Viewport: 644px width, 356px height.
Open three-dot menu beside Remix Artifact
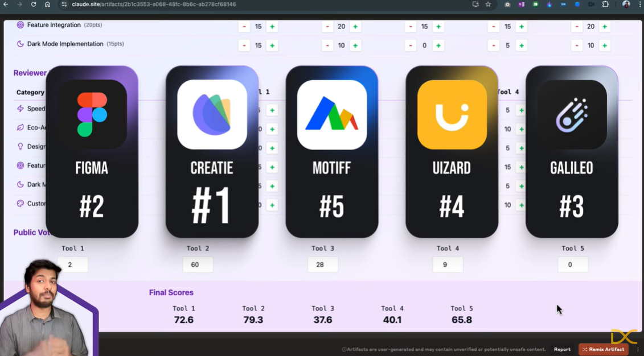coord(638,349)
